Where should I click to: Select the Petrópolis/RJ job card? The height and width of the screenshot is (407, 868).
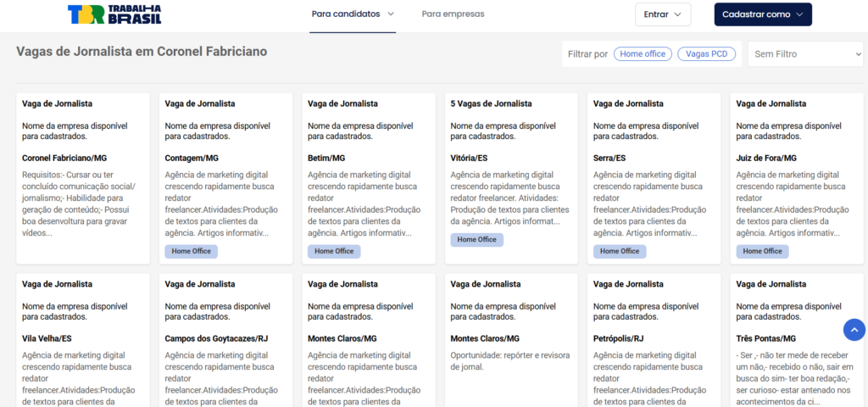tap(654, 340)
